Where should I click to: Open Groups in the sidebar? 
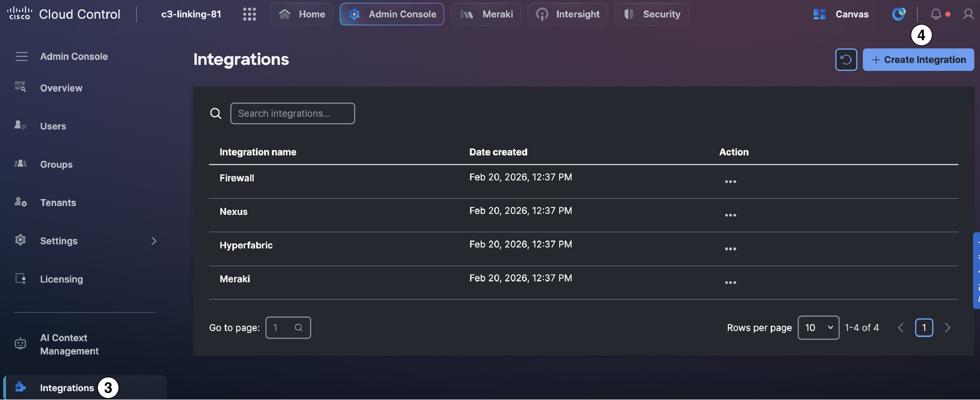click(56, 164)
